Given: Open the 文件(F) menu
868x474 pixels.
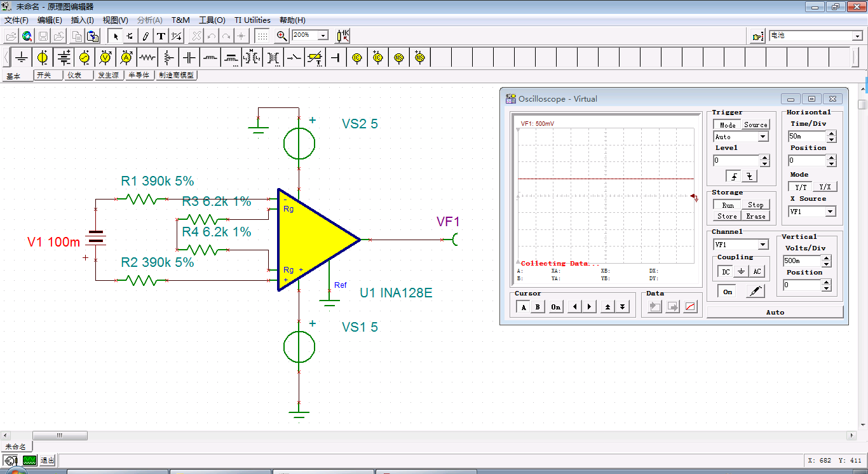Looking at the screenshot, I should (x=17, y=20).
